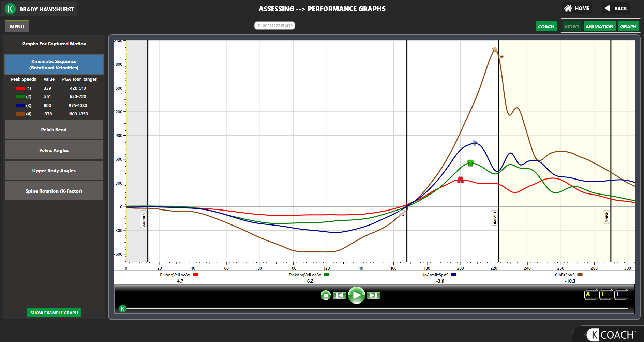The image size is (644, 342).
Task: Switch to the GRAPH view
Action: pyautogui.click(x=628, y=27)
